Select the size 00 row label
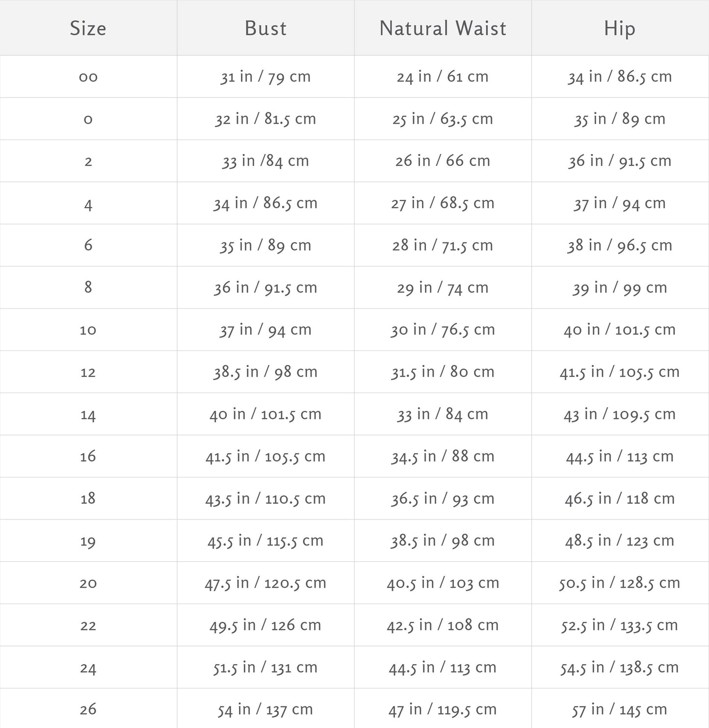This screenshot has height=728, width=709. (x=88, y=77)
